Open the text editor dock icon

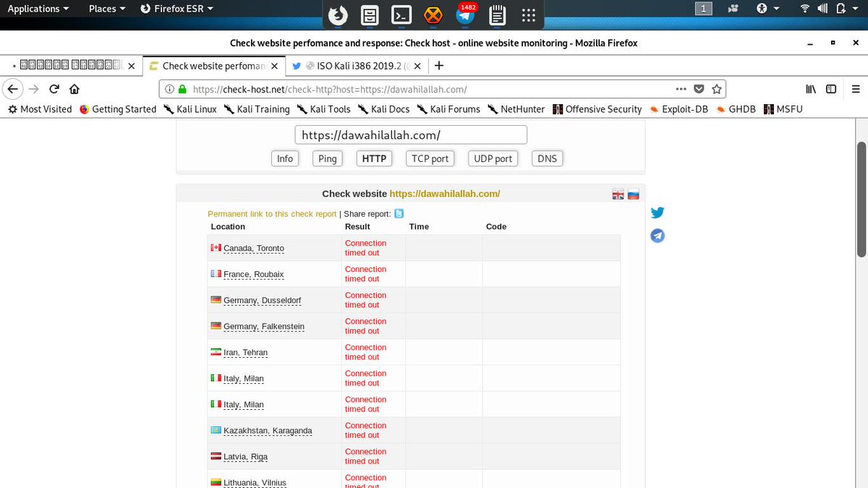pyautogui.click(x=497, y=14)
